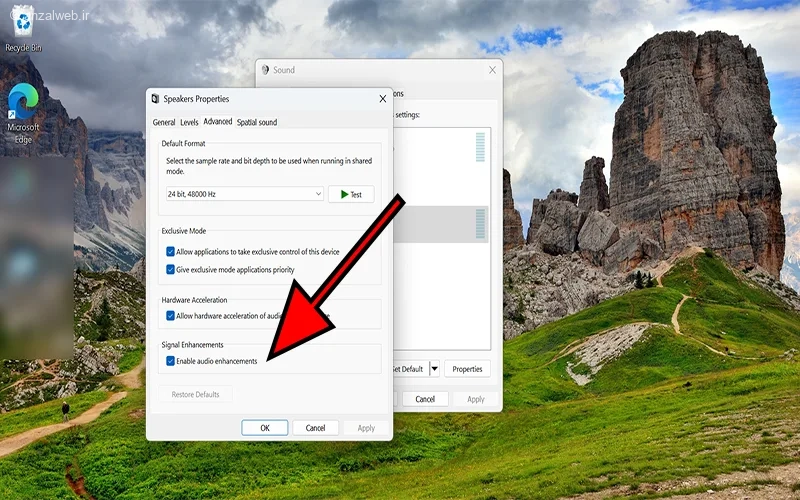Open the 24 bit, 48000 Hz format dropdown
The image size is (800, 500).
tap(245, 194)
